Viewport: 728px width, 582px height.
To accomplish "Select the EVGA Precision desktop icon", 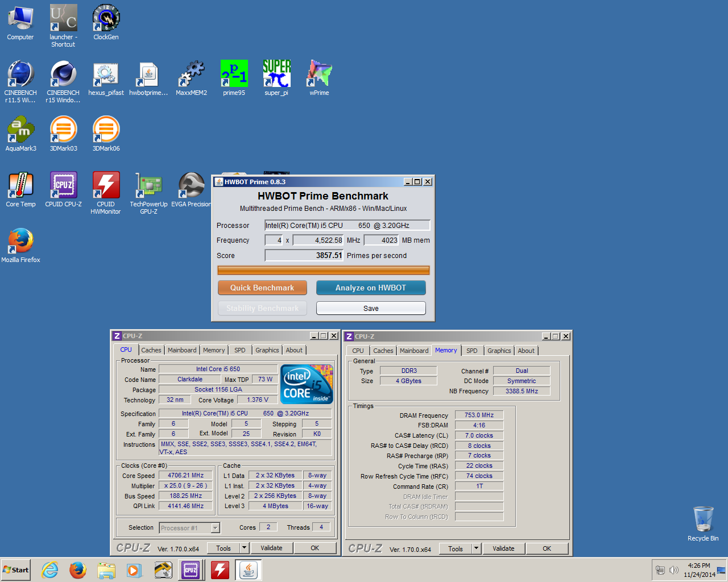I will tap(191, 190).
